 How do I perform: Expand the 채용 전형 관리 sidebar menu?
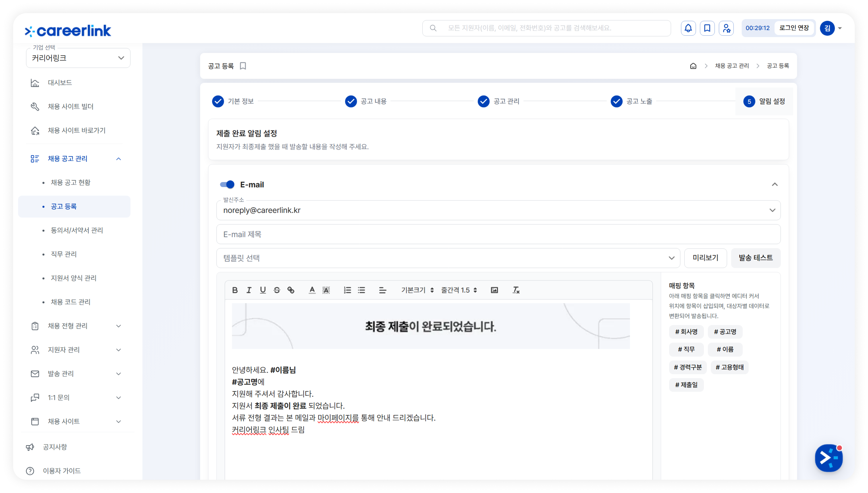tap(76, 326)
